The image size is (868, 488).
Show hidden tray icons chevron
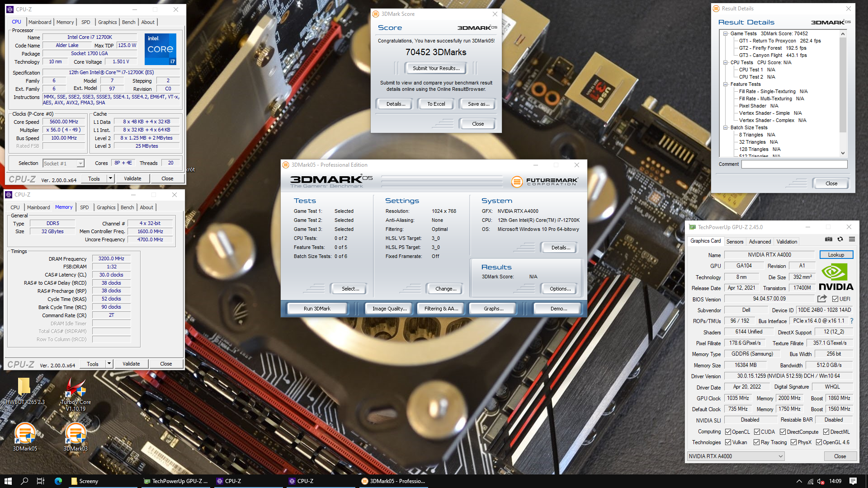799,481
